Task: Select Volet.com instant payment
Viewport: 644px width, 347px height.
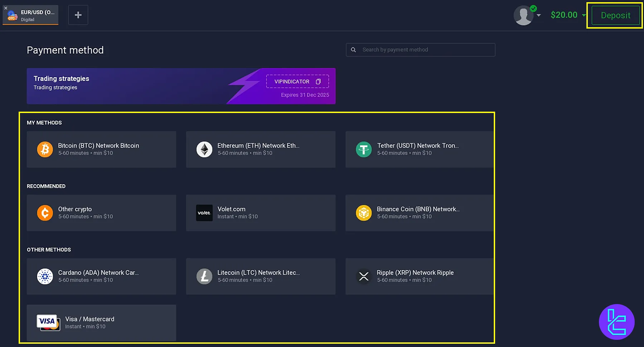Action: pos(261,213)
